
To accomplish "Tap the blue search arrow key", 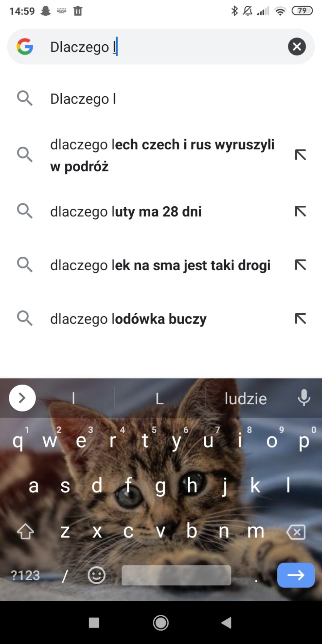I will point(296,575).
